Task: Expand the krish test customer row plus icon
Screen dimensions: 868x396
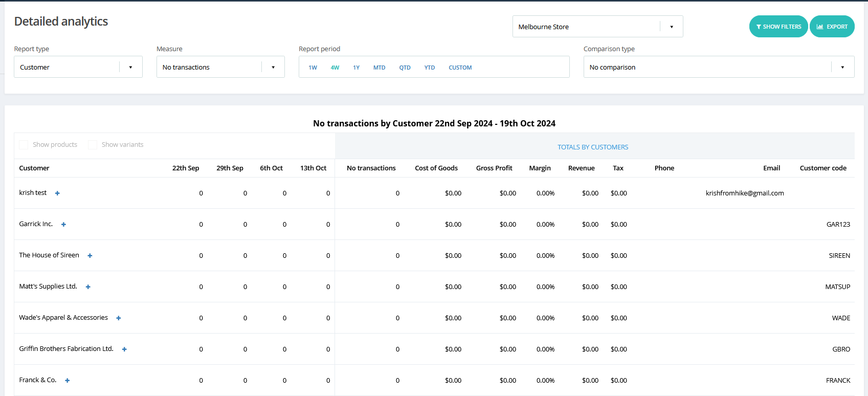Action: 57,193
